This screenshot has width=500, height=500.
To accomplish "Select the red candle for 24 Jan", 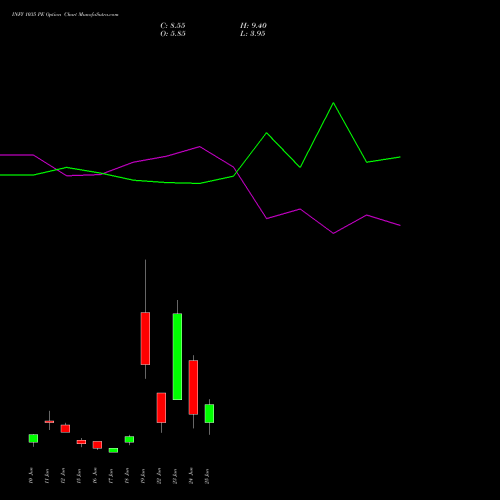I will click(193, 387).
